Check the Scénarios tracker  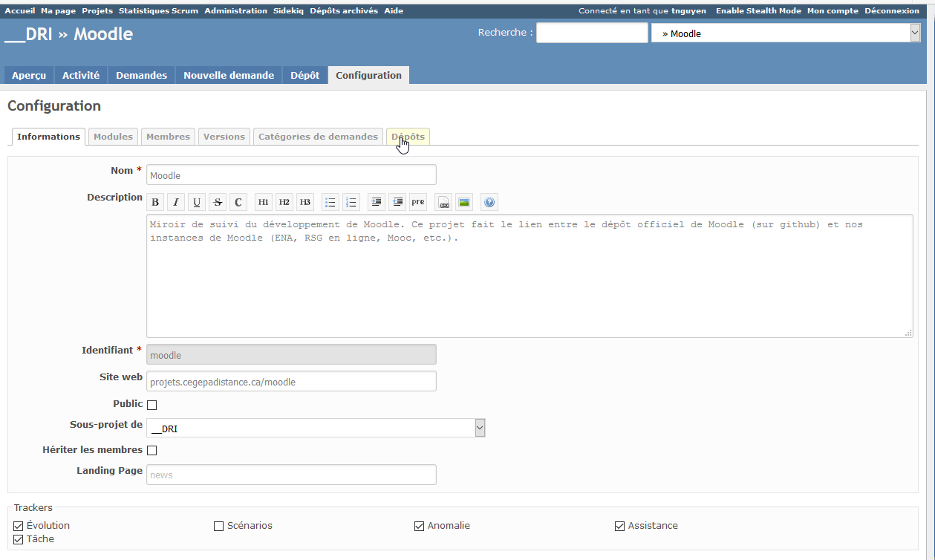[219, 527]
